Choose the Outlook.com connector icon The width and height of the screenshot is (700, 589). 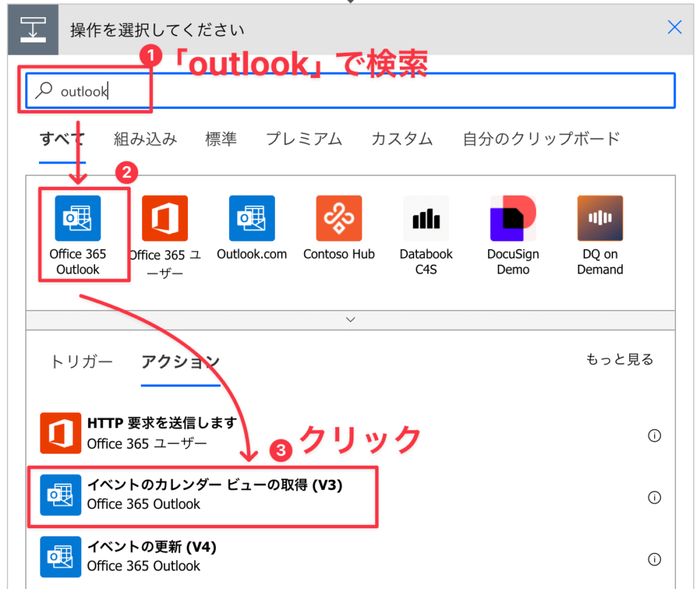pyautogui.click(x=252, y=218)
